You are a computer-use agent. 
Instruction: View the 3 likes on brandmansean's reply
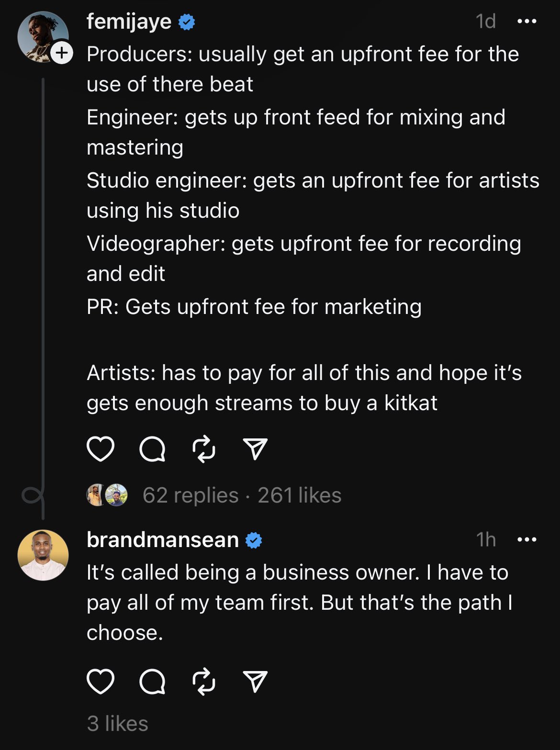(x=118, y=724)
